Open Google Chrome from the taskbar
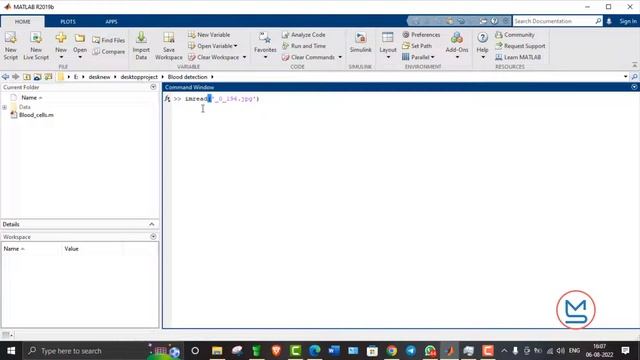This screenshot has width=640, height=360. 391,351
